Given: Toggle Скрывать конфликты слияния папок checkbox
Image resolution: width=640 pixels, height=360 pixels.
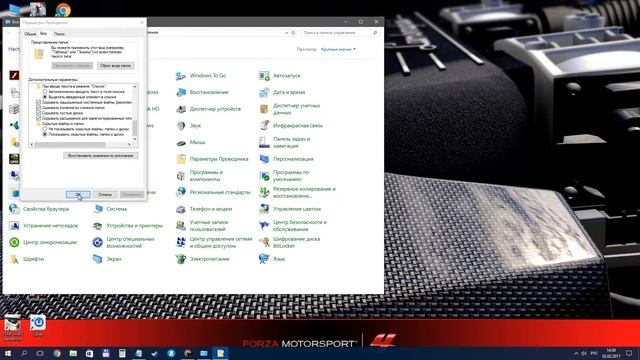Looking at the screenshot, I should pos(39,108).
